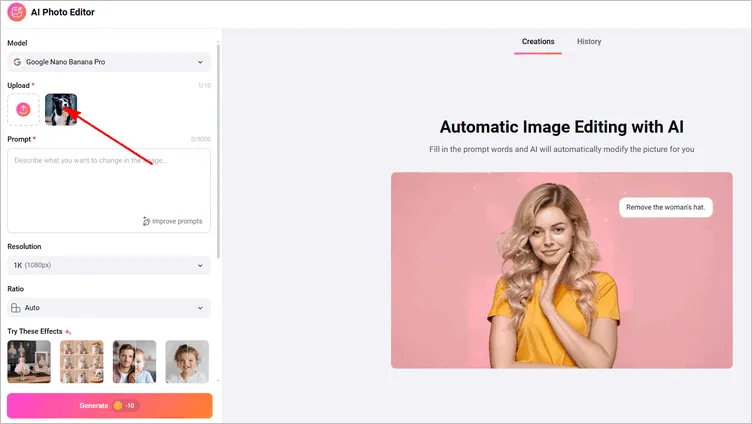The image size is (752, 424).
Task: Click the sparkle icon next to Try These Effects
Action: point(68,332)
